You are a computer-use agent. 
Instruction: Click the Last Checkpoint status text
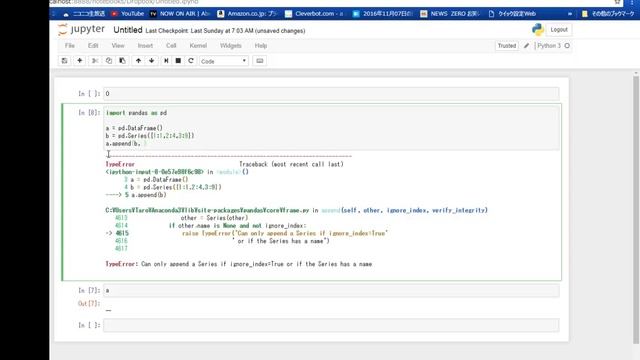(225, 31)
